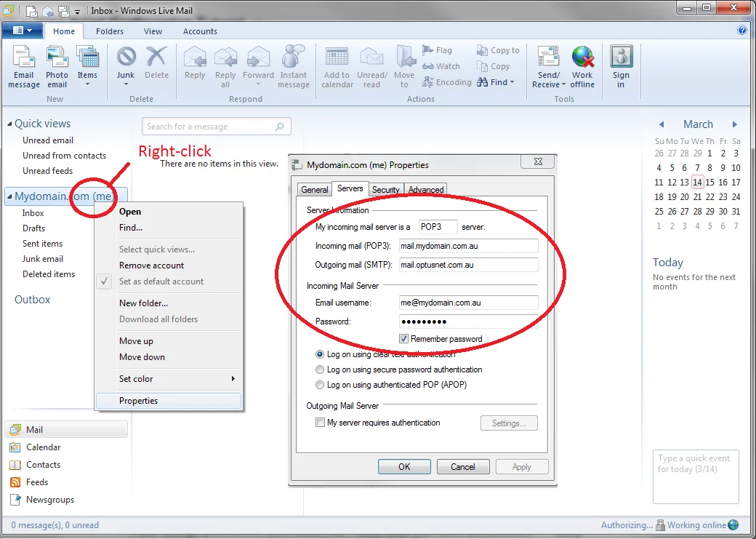Viewport: 756px width, 539px height.
Task: Switch to the Folders ribbon tab
Action: [x=110, y=31]
